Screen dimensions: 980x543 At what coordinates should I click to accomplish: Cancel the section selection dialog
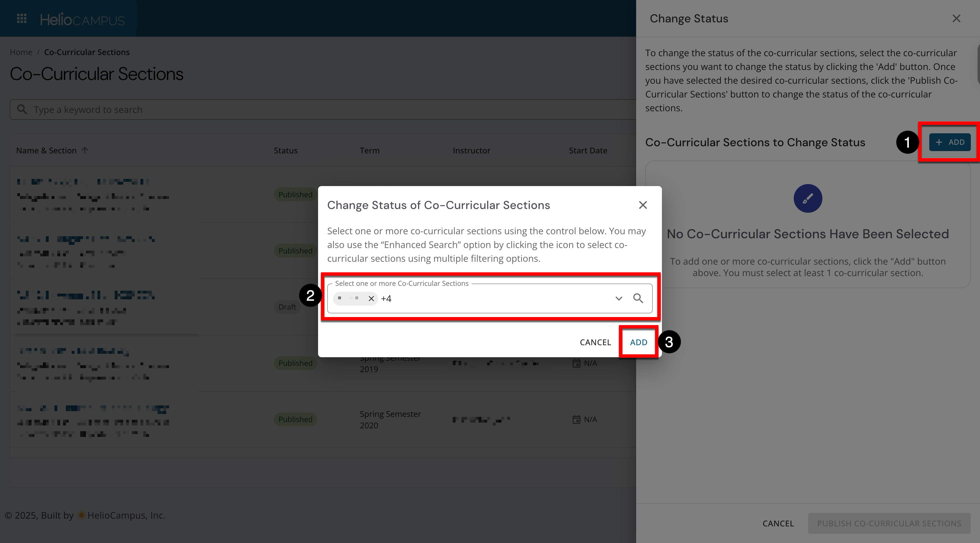tap(595, 342)
